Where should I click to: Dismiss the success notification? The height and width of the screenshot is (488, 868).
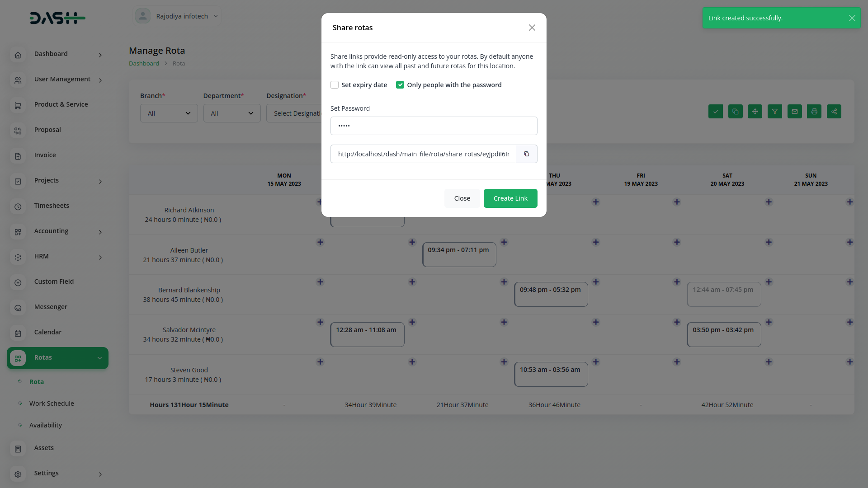pos(852,18)
